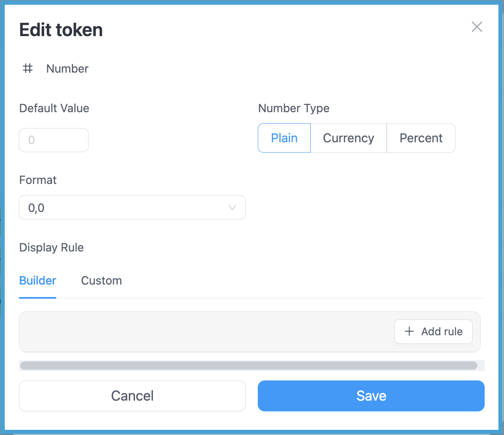
Task: Click the Edit token dialog title
Action: [61, 30]
